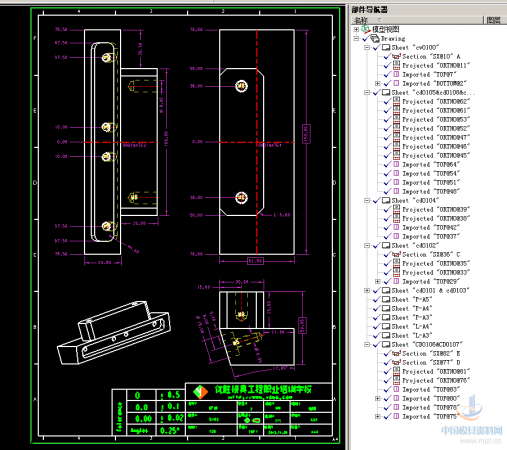Toggle checkmark of the Drawing node
Viewport: 507px width, 450px height.
tap(366, 39)
